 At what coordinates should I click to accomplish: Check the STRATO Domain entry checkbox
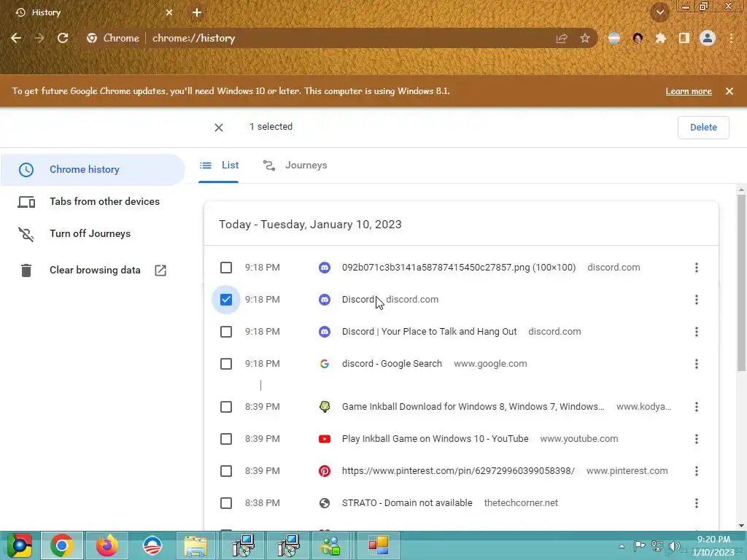[x=226, y=503]
